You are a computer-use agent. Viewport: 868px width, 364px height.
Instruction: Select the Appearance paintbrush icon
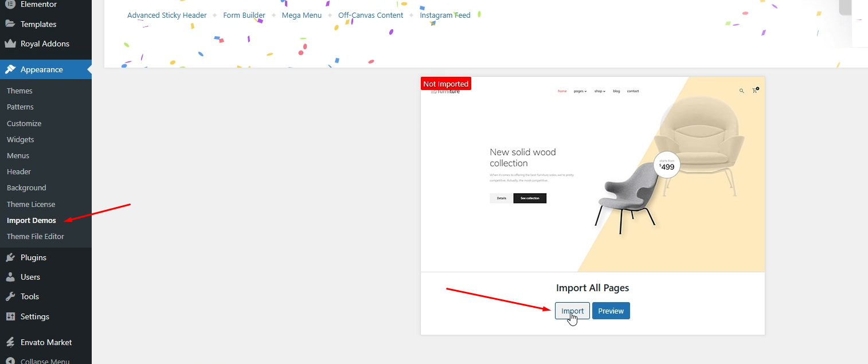point(9,69)
